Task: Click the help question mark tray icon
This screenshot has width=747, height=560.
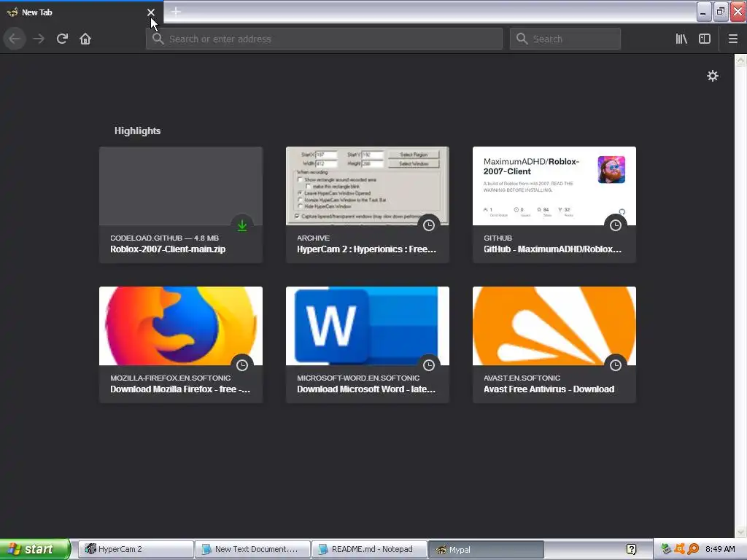Action: click(x=631, y=550)
